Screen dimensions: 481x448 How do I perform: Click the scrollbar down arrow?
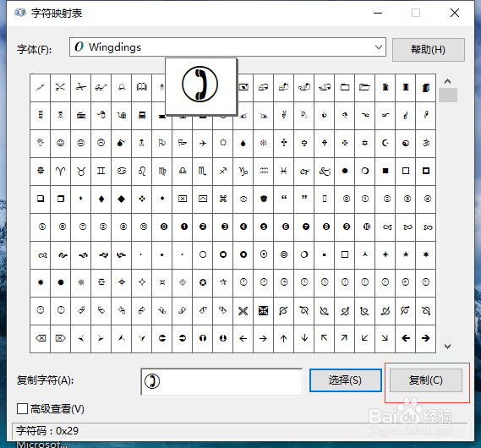[447, 347]
